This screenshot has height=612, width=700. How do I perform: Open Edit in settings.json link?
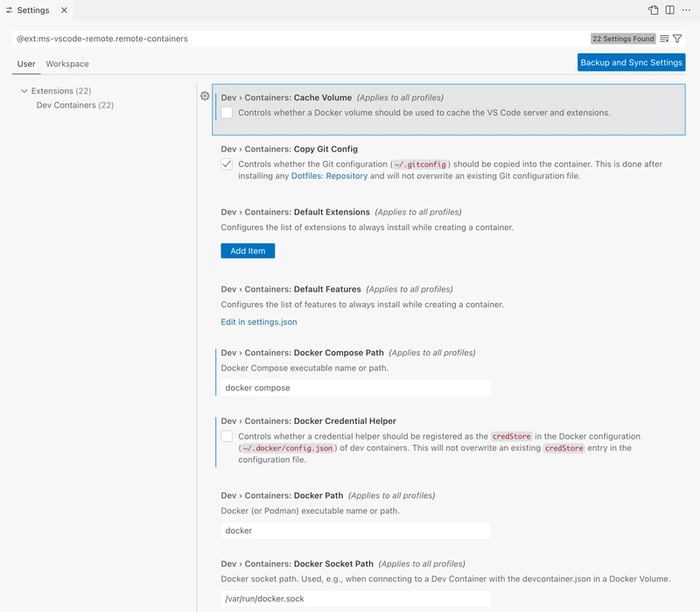point(259,322)
